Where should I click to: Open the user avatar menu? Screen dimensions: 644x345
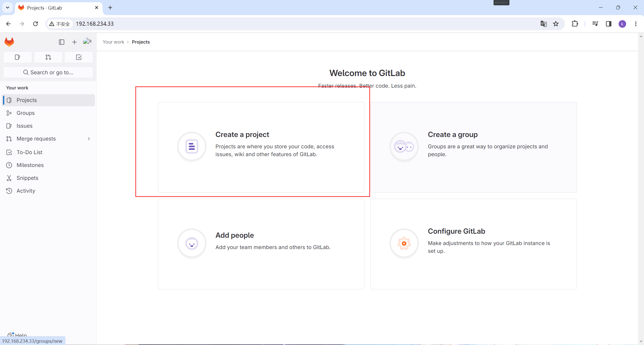pos(87,42)
